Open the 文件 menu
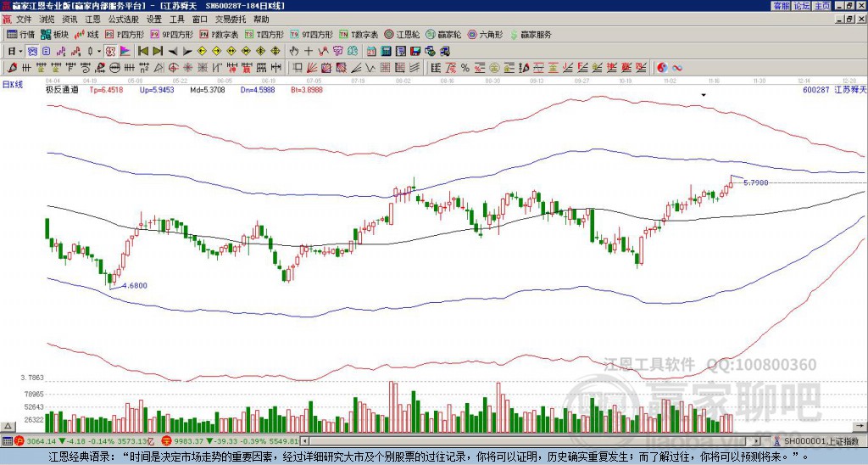 tap(24, 20)
